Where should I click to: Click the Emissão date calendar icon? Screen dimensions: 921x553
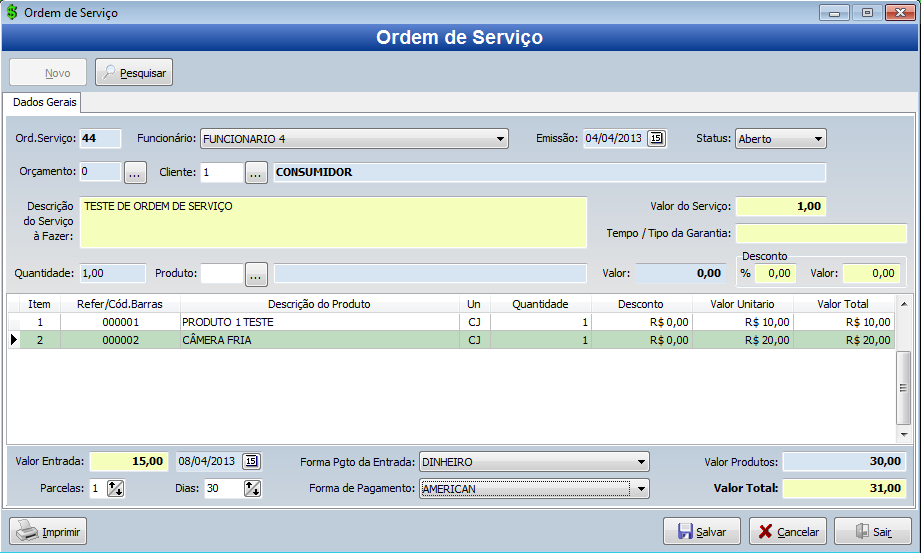[656, 139]
